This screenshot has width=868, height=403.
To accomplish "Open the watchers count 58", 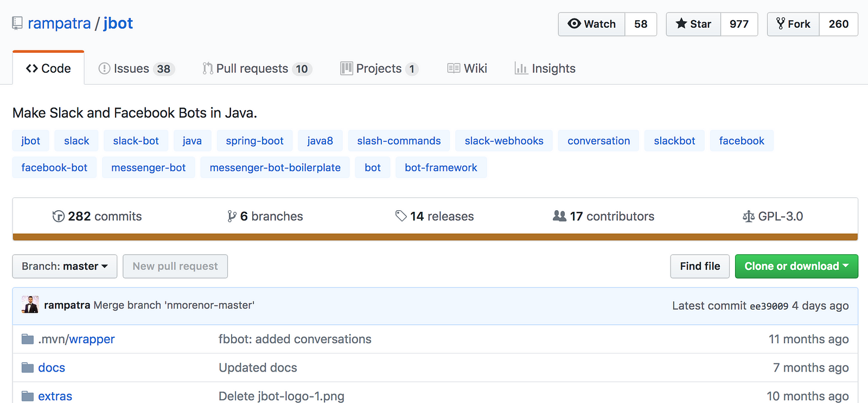I will (x=641, y=24).
